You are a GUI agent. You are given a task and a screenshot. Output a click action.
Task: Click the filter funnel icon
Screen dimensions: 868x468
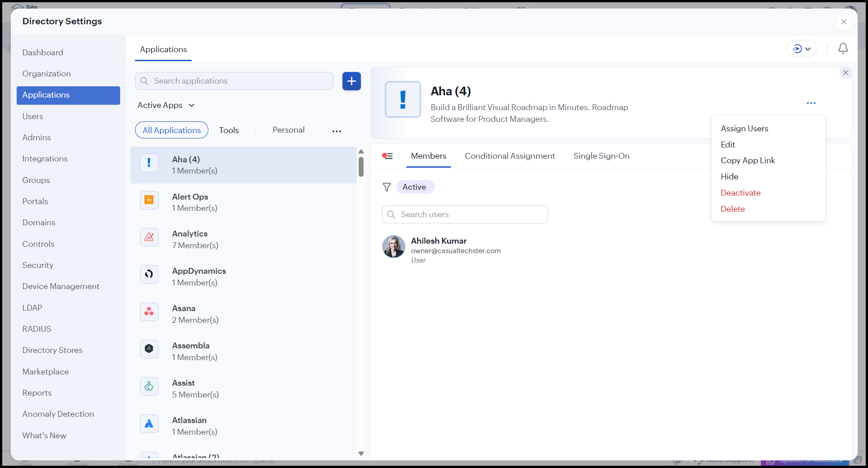(x=387, y=187)
